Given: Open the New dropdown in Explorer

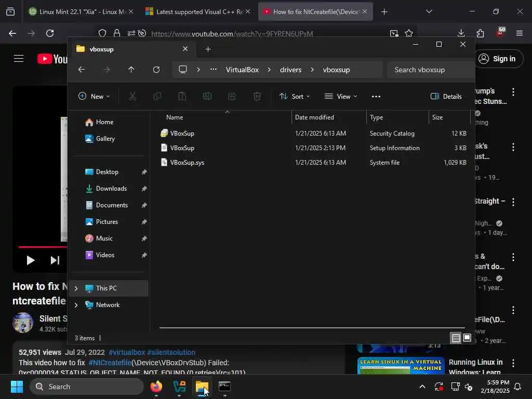Looking at the screenshot, I should 94,96.
